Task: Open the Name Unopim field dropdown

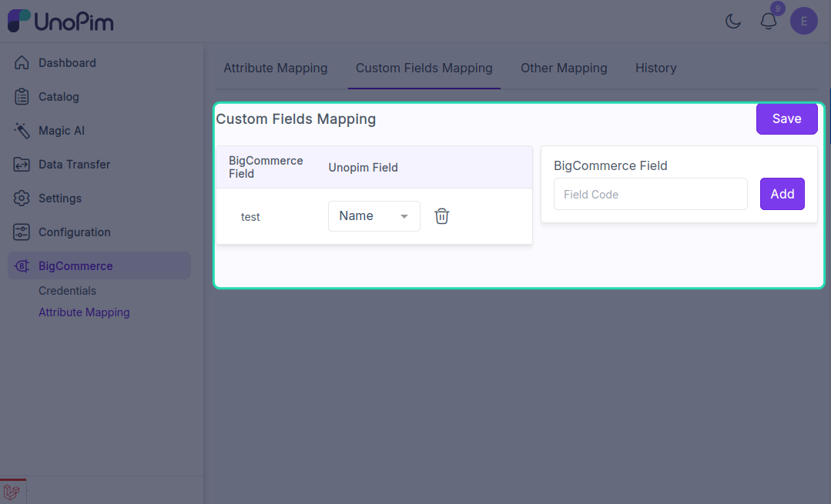Action: click(x=374, y=216)
